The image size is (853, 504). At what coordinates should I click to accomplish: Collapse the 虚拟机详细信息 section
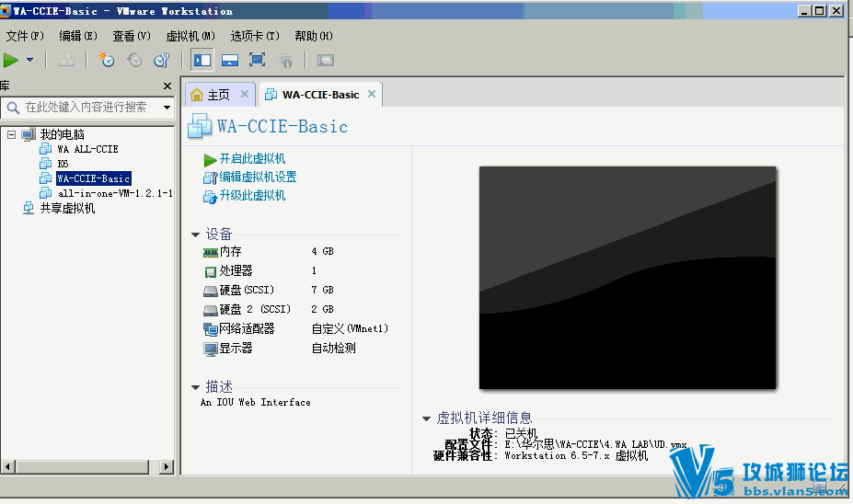[427, 418]
